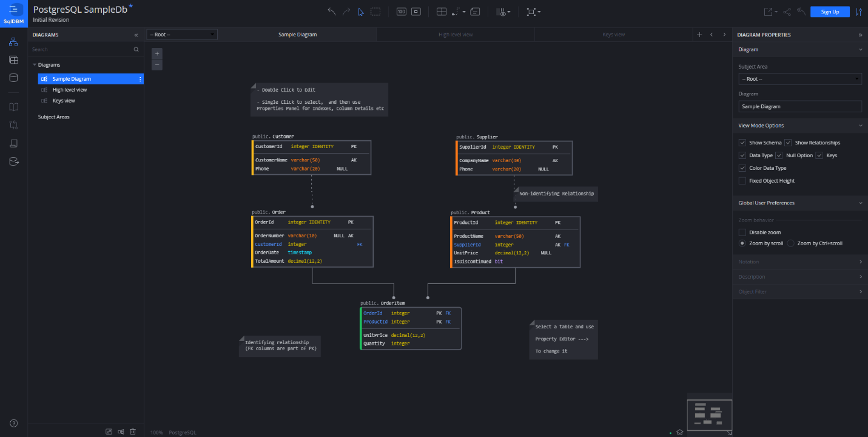This screenshot has width=868, height=437.
Task: Select Keys view in the tree
Action: [64, 101]
